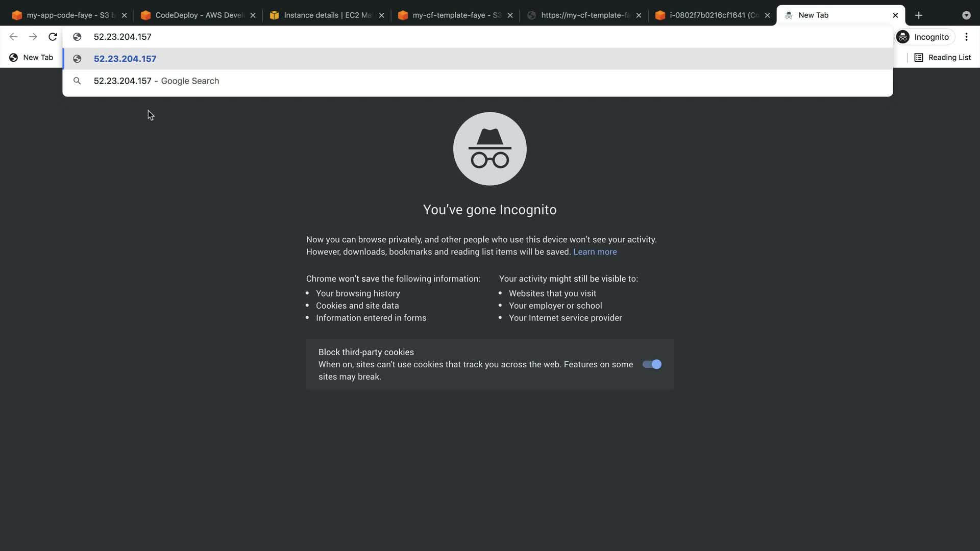Switch to the my-cf-template-faye S3 tab
The height and width of the screenshot is (551, 980).
pyautogui.click(x=455, y=15)
